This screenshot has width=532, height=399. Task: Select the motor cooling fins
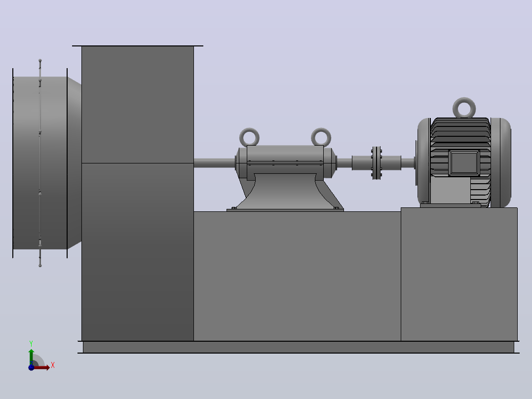[x=460, y=134]
